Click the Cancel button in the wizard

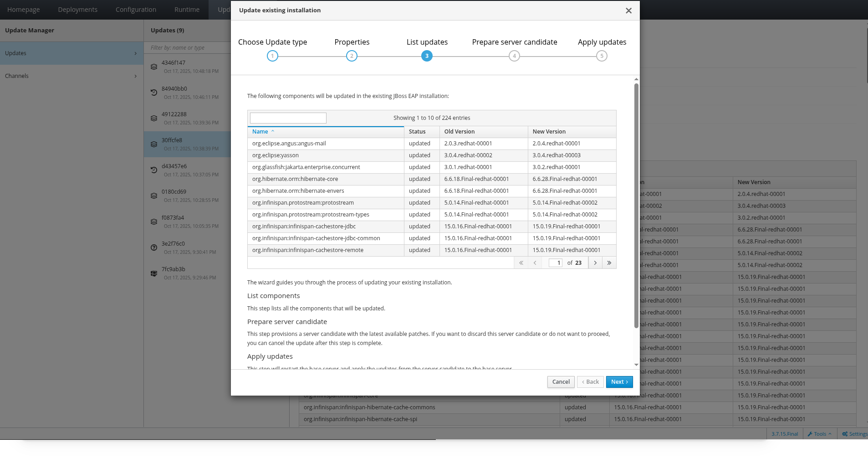pos(561,382)
